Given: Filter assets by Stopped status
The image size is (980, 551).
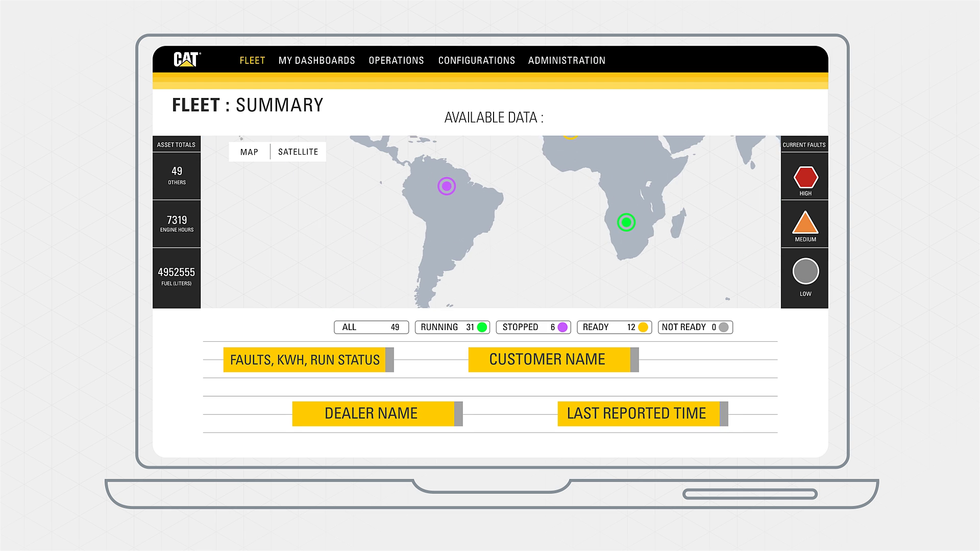Looking at the screenshot, I should pyautogui.click(x=533, y=328).
